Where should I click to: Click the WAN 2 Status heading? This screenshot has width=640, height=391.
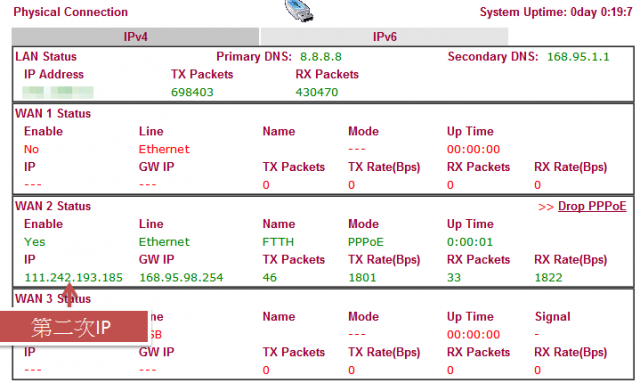(x=53, y=206)
